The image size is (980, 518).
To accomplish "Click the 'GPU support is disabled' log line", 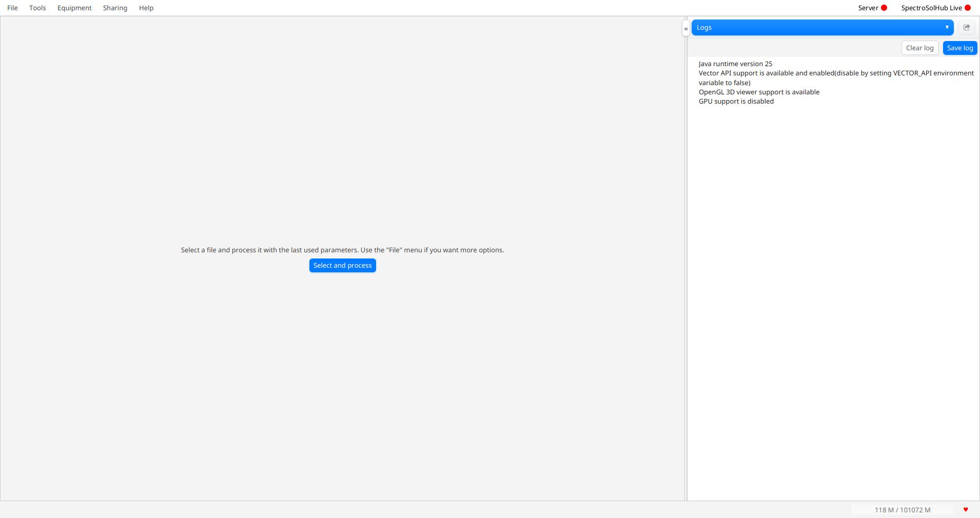I will (x=736, y=101).
